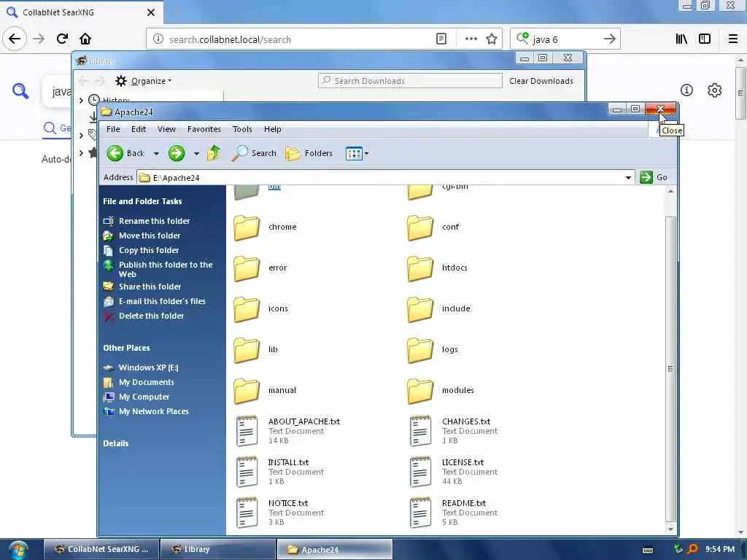Select the README.txt file icon
Viewport: 747px width, 560px height.
coord(420,513)
